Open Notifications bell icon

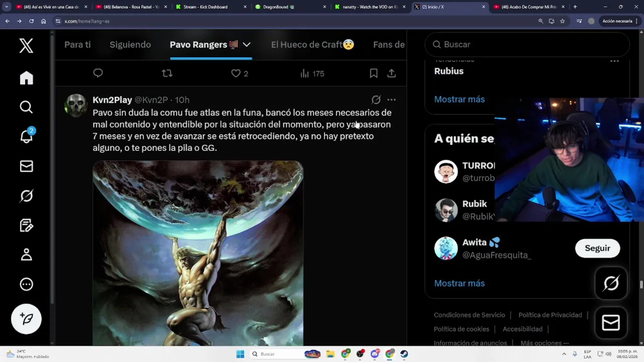coord(26,136)
